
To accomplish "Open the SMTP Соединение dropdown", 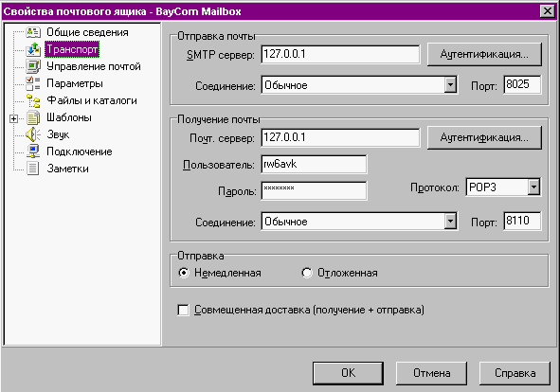I will tap(450, 85).
